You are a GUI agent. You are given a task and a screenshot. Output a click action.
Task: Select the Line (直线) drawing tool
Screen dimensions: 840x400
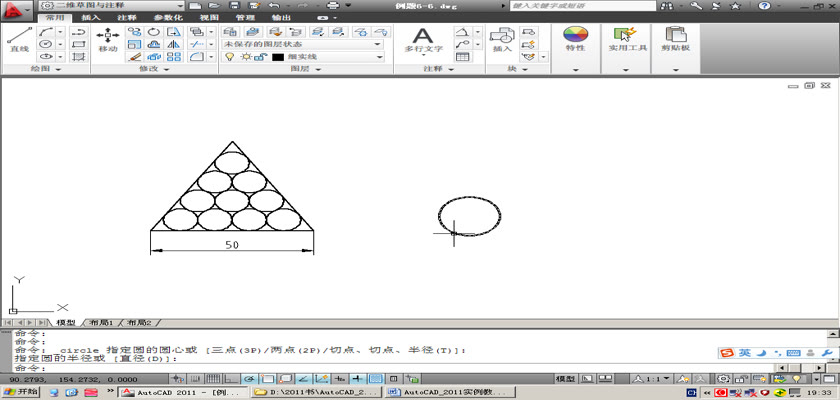[18, 38]
